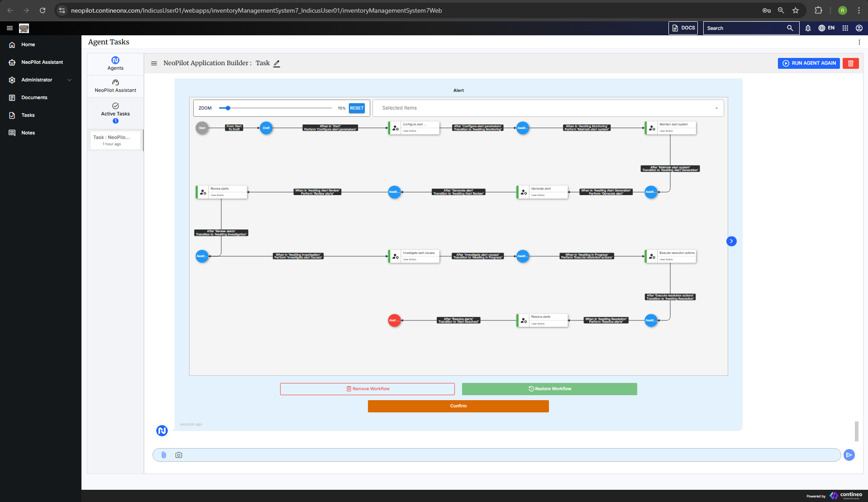The width and height of the screenshot is (868, 502).
Task: Click Awaiting node after Configure alert transition
Action: [x=523, y=128]
